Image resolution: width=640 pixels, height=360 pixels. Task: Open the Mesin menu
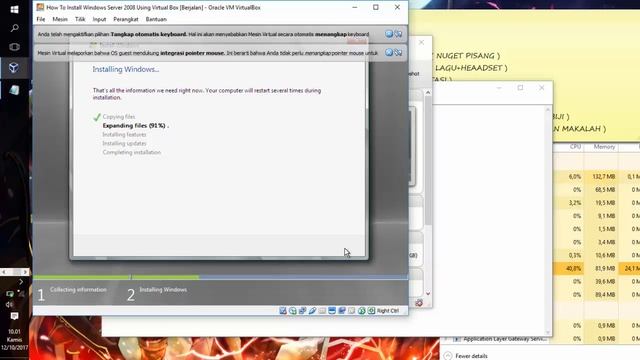click(60, 19)
